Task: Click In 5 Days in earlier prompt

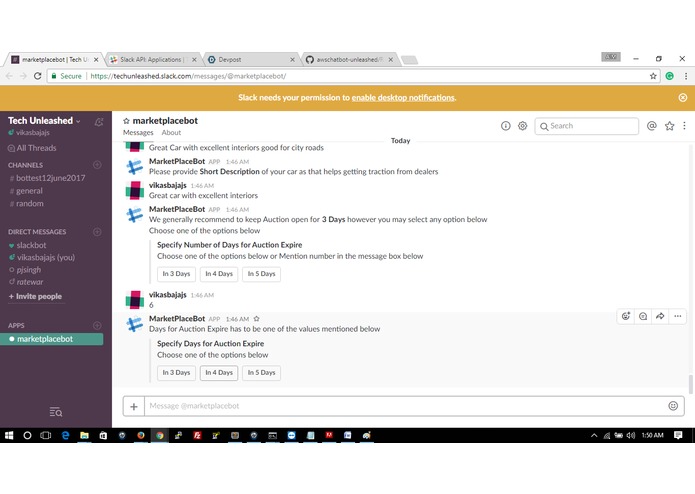Action: click(262, 274)
